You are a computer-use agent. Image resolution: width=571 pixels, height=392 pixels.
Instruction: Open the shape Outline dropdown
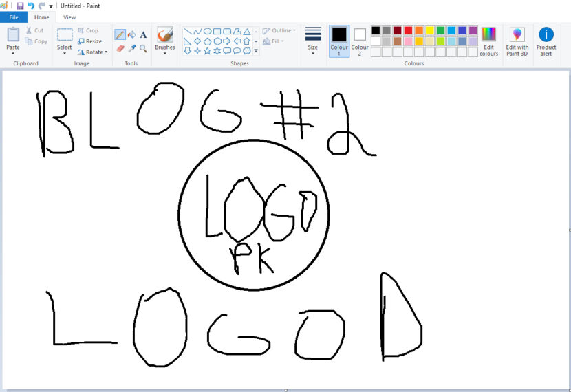tap(279, 30)
